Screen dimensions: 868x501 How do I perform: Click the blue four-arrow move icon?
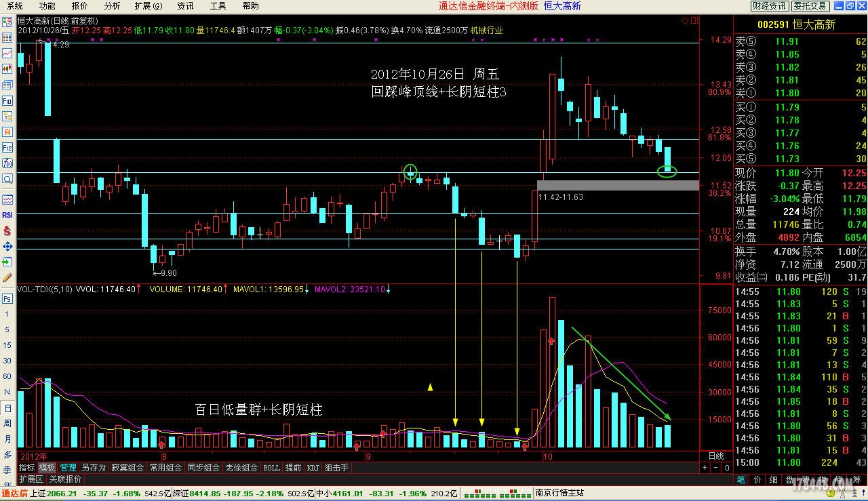pos(7,246)
